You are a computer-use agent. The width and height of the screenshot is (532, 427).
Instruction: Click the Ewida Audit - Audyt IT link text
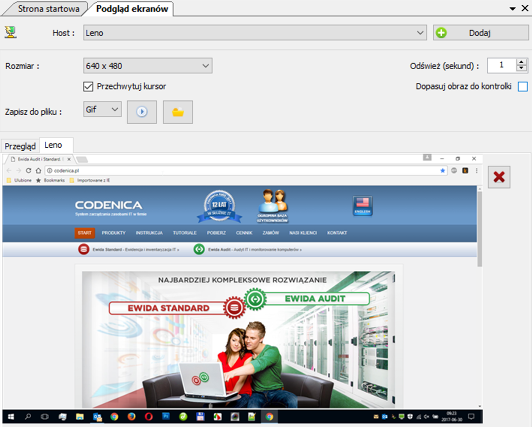(254, 250)
